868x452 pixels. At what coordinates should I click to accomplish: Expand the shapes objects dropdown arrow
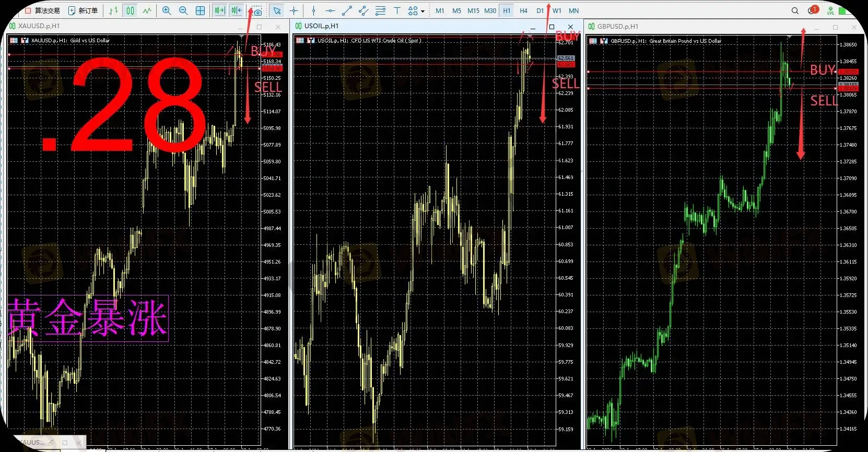click(423, 11)
